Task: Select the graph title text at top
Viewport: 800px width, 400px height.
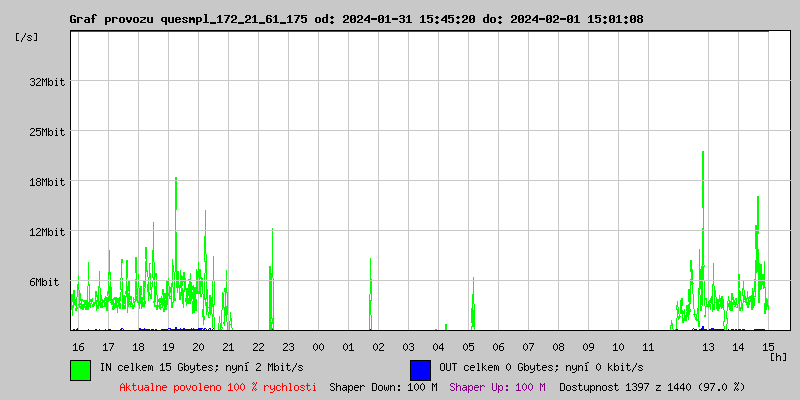Action: pyautogui.click(x=356, y=19)
